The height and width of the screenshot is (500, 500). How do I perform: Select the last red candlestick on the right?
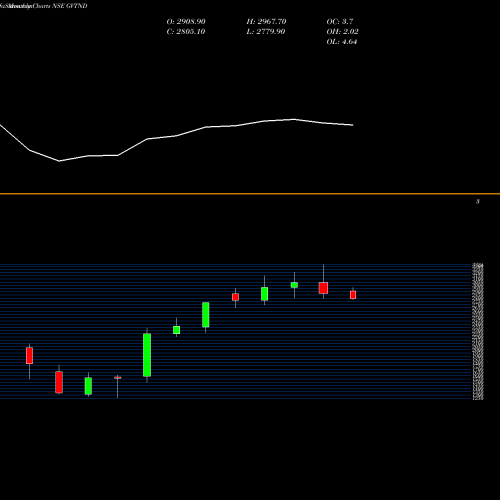353,295
